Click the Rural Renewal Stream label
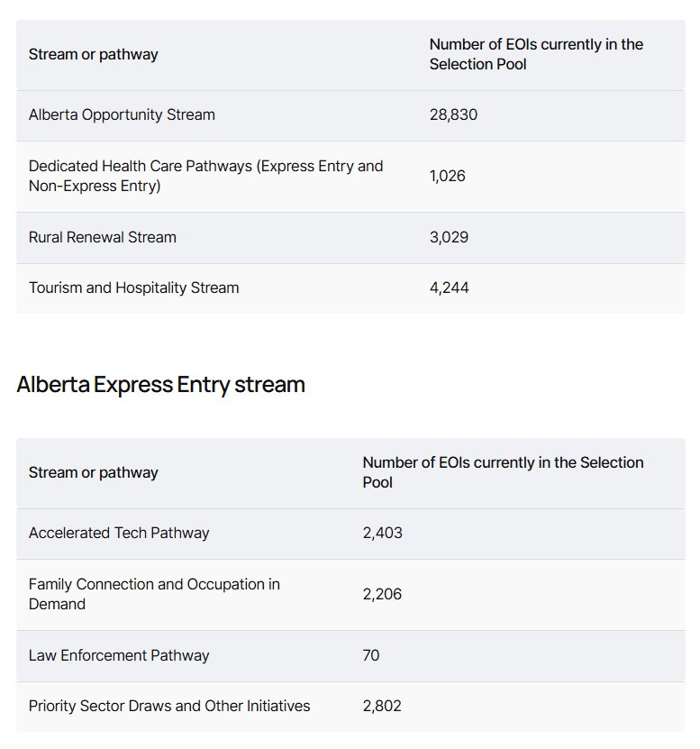This screenshot has height=749, width=700. (x=103, y=238)
